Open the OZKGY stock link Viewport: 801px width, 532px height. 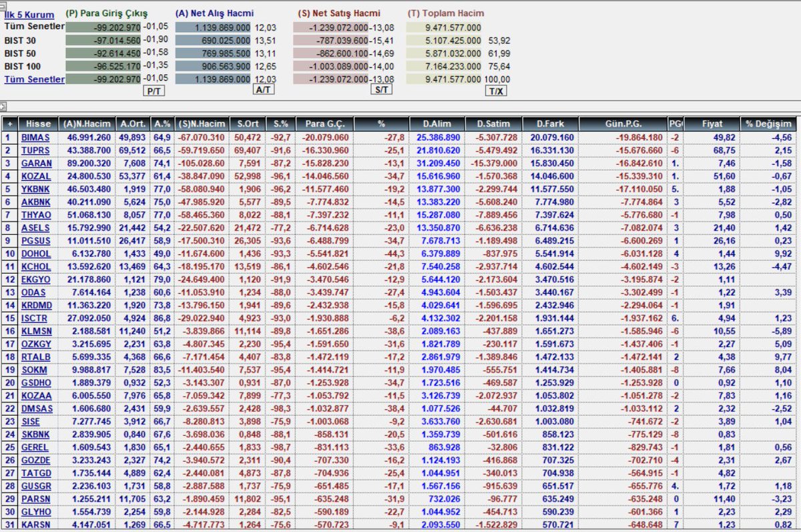[x=35, y=342]
